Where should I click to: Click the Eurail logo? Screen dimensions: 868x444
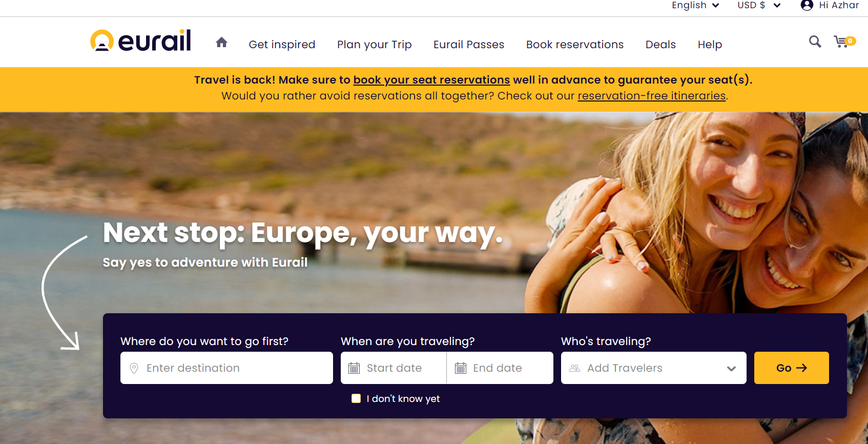[x=140, y=41]
